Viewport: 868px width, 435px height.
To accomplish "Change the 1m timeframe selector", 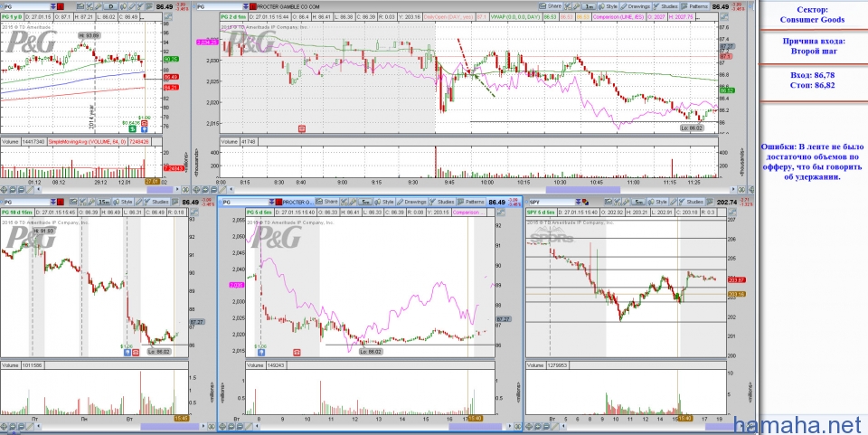I will [x=589, y=6].
